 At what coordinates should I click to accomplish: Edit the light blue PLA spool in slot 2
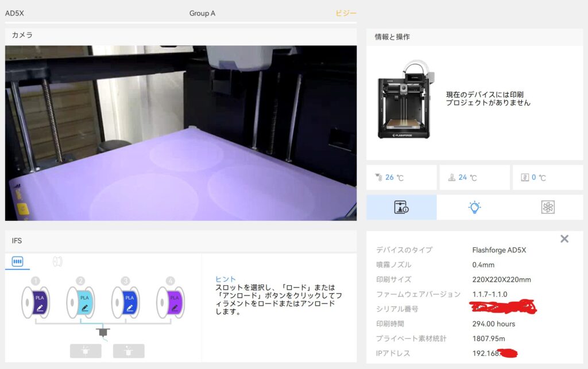point(84,308)
